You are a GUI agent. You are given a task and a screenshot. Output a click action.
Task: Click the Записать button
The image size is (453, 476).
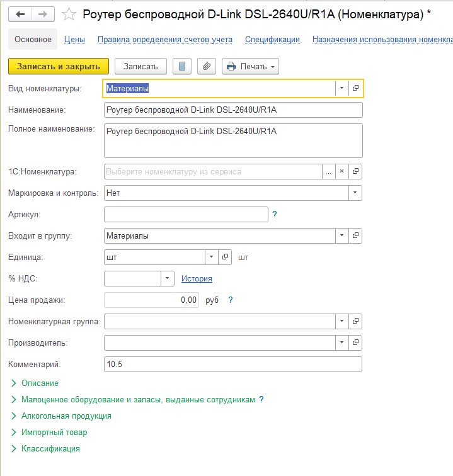coord(140,66)
